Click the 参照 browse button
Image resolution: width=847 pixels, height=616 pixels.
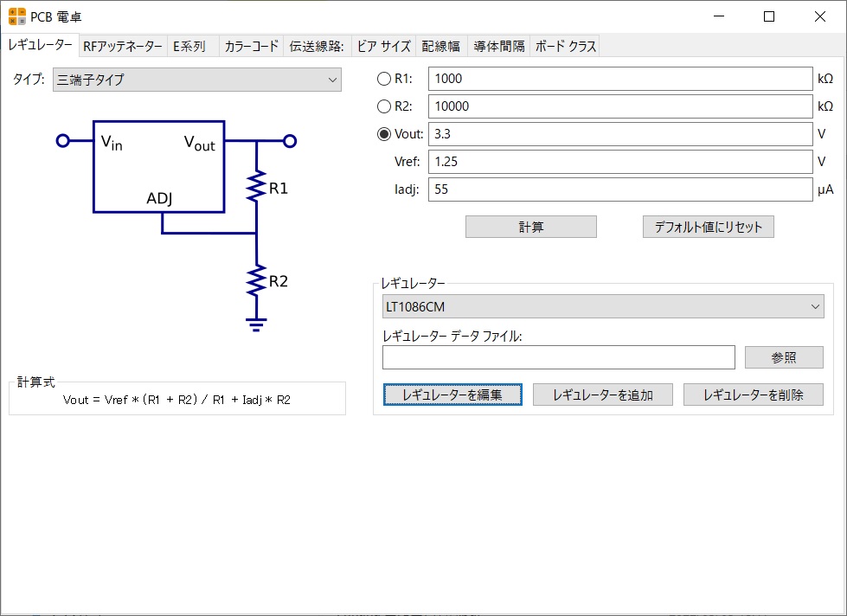784,357
